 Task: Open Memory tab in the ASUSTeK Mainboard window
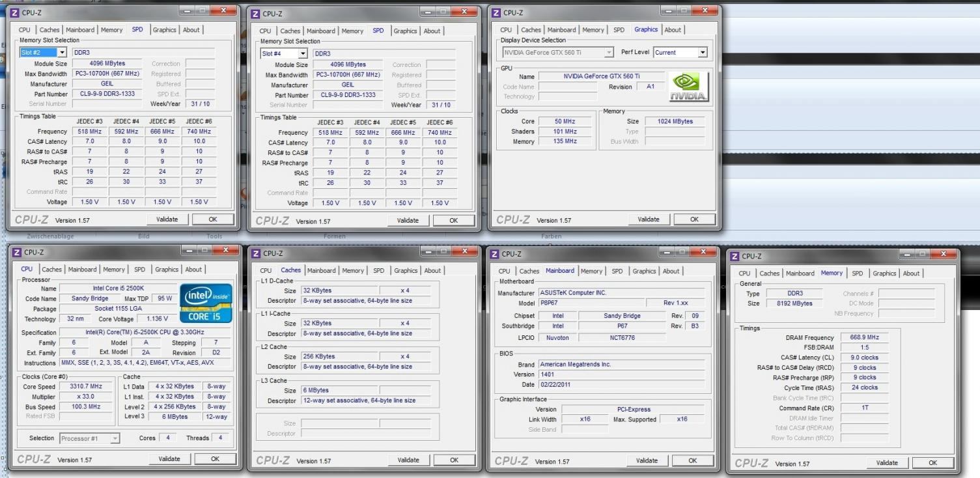pyautogui.click(x=591, y=271)
